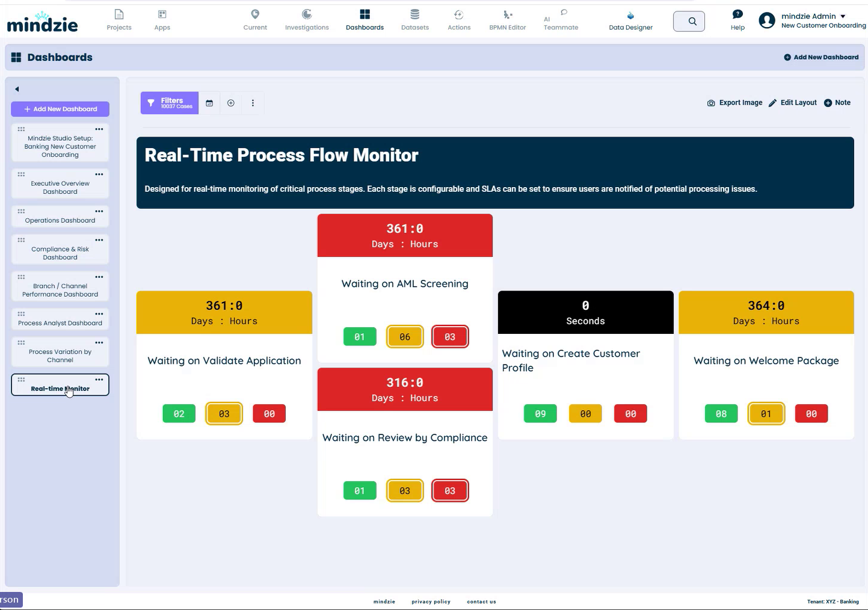Image resolution: width=868 pixels, height=610 pixels.
Task: Click green 02 badge in Validate Application
Action: click(179, 414)
